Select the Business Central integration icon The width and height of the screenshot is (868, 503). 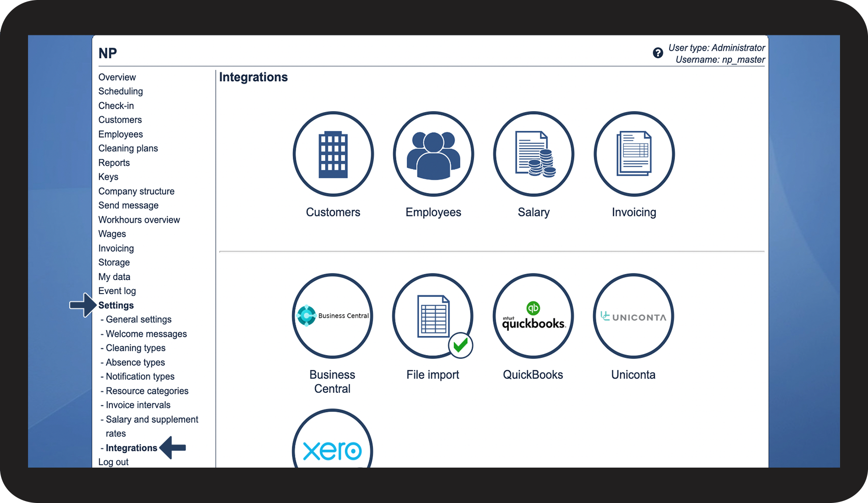(x=333, y=316)
